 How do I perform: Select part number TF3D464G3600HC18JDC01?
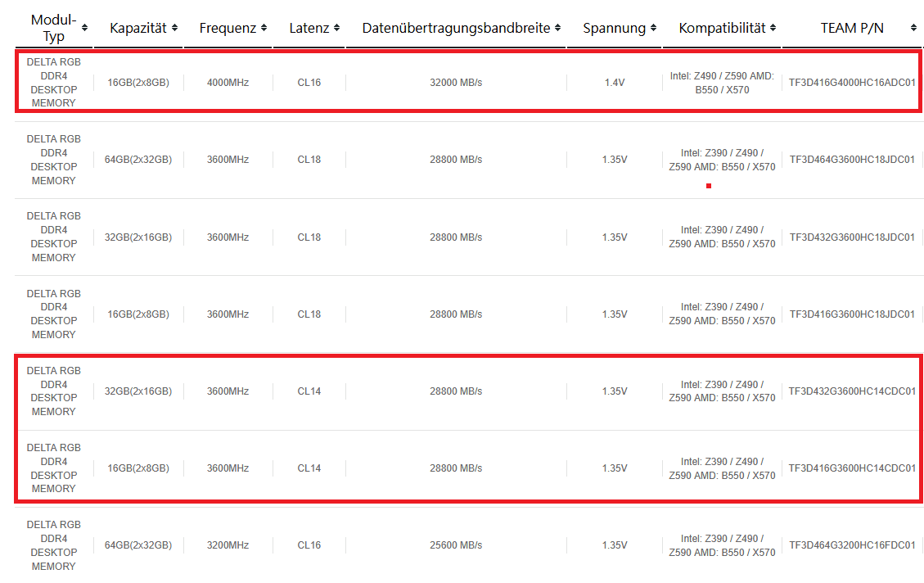(852, 160)
